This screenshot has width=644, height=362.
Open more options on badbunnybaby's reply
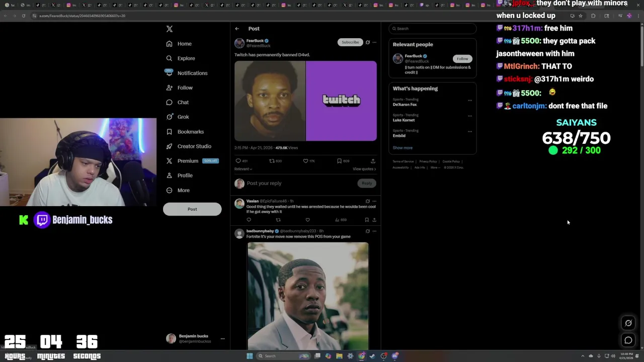374,231
